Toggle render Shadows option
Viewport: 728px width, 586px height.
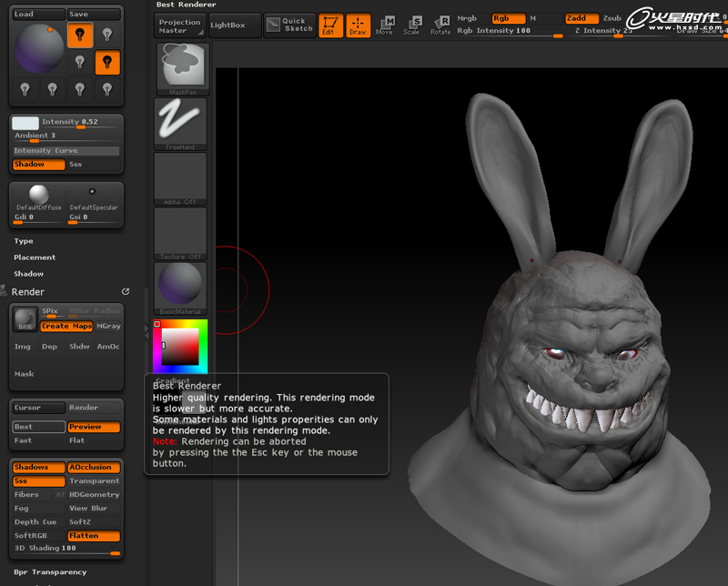pos(38,467)
